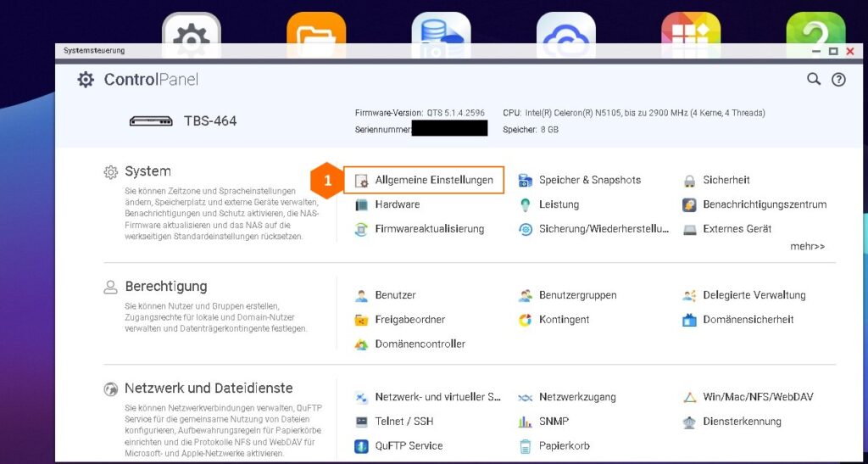The image size is (868, 464).
Task: Select the Berechtigung category heading
Action: 166,287
